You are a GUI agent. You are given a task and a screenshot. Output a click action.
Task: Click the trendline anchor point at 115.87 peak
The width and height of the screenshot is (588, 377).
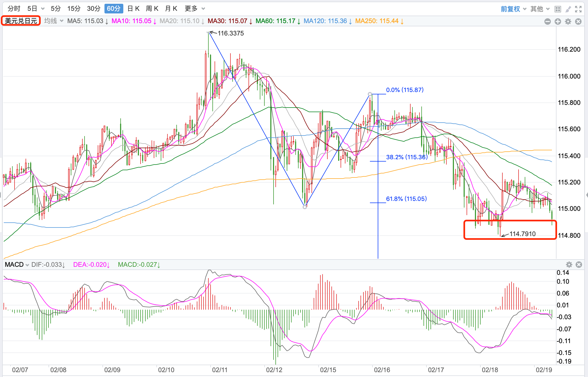pos(370,94)
